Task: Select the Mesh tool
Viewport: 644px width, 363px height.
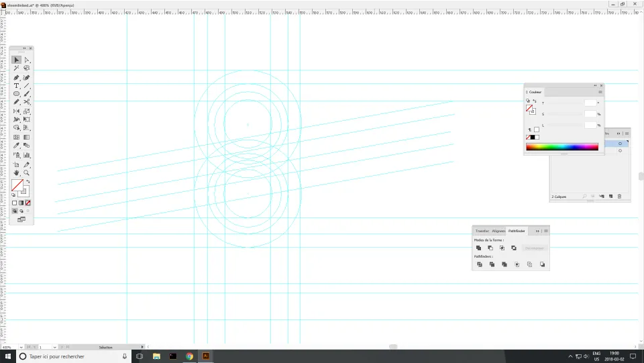Action: (16, 137)
